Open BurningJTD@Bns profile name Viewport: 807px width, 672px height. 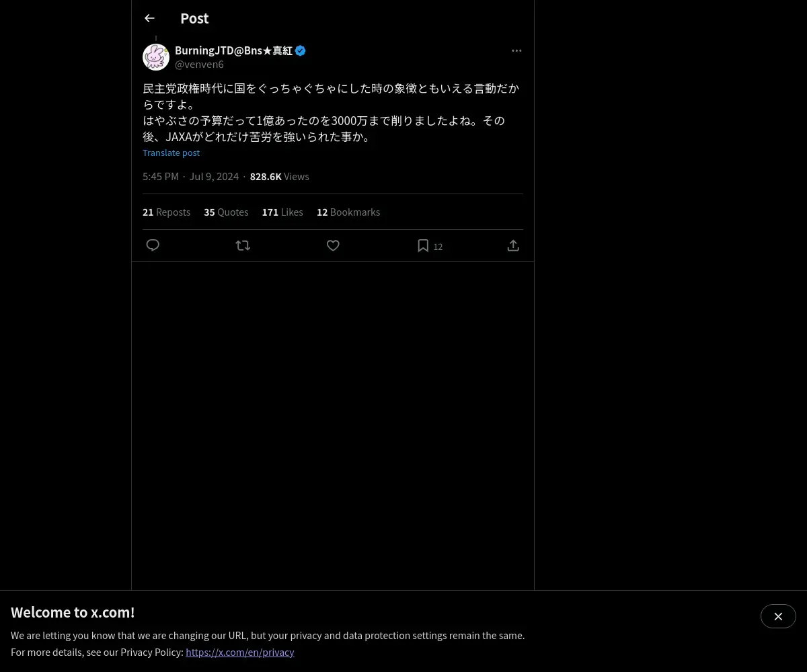pyautogui.click(x=233, y=50)
